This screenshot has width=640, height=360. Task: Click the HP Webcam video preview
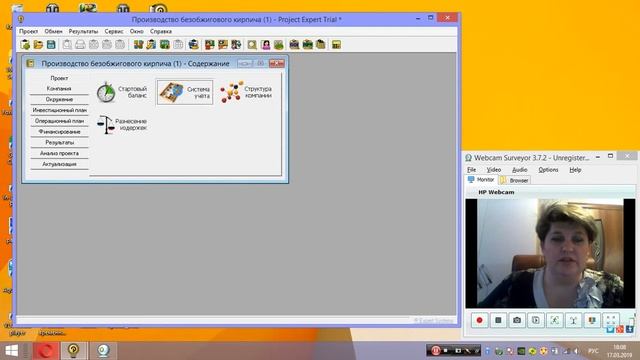click(550, 253)
